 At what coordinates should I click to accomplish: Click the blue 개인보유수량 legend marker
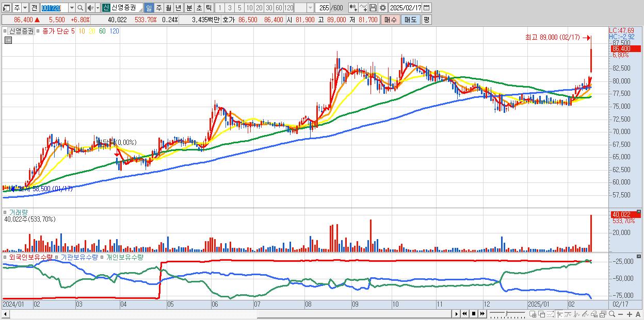(x=102, y=257)
